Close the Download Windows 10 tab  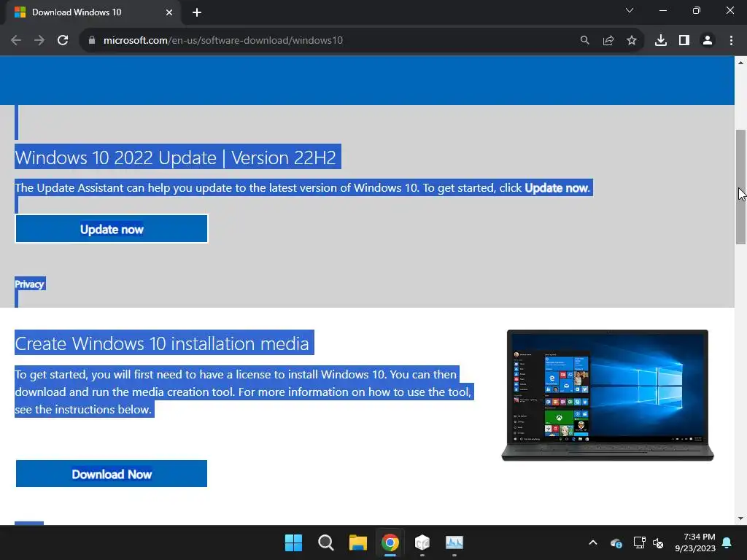tap(169, 12)
